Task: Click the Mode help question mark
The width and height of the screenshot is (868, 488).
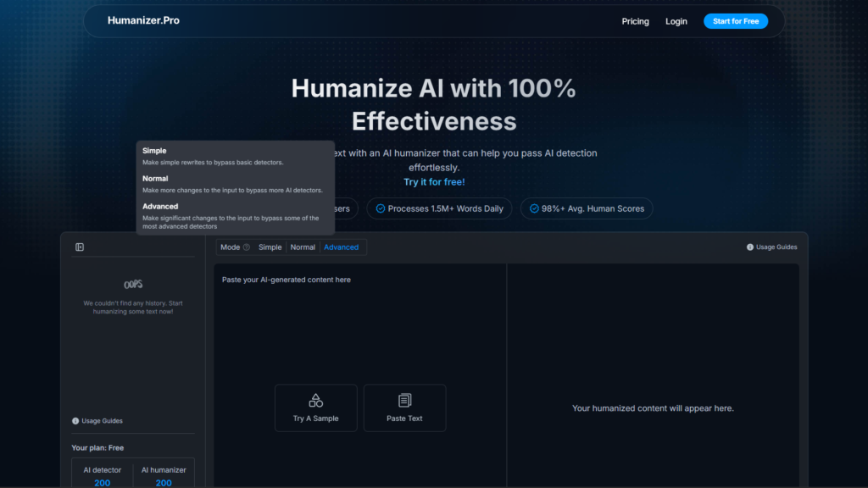Action: coord(245,247)
